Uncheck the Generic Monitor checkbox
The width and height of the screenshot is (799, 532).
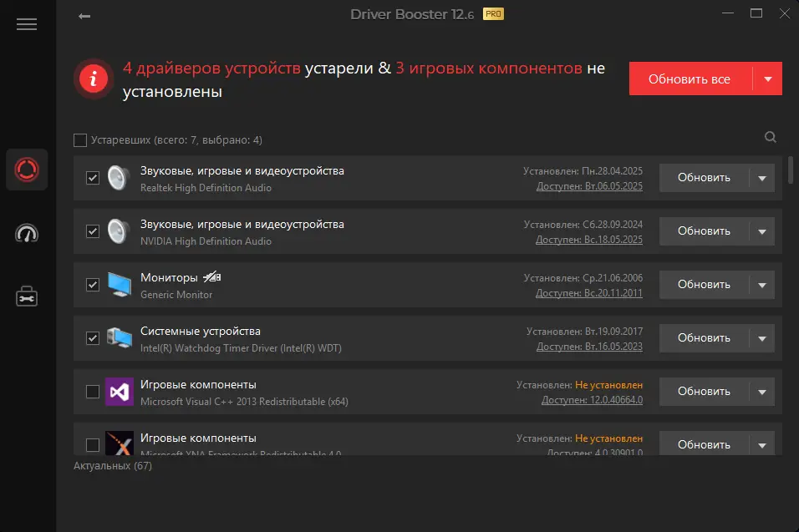92,285
